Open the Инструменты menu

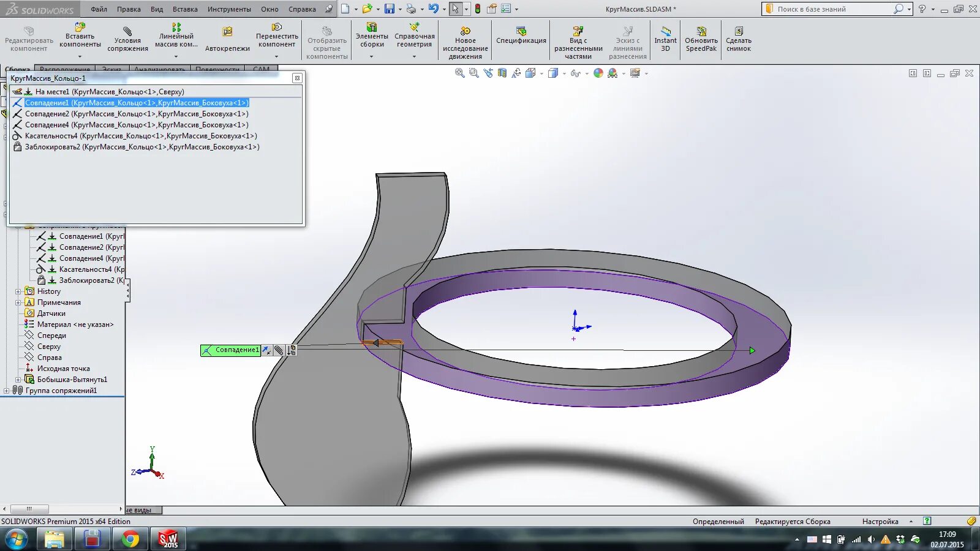[x=229, y=9]
